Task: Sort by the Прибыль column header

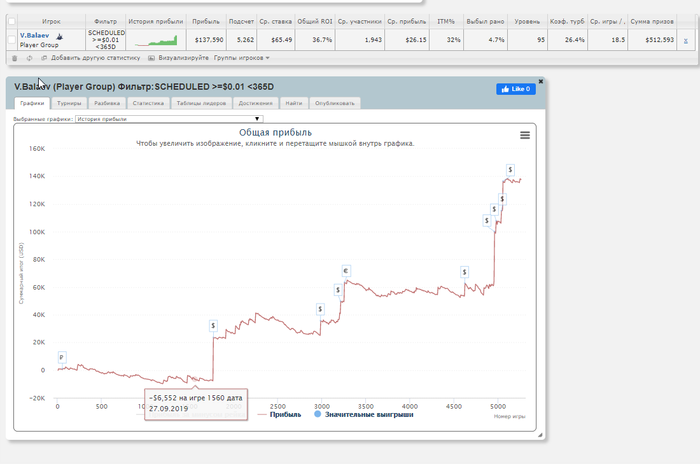Action: pyautogui.click(x=206, y=21)
